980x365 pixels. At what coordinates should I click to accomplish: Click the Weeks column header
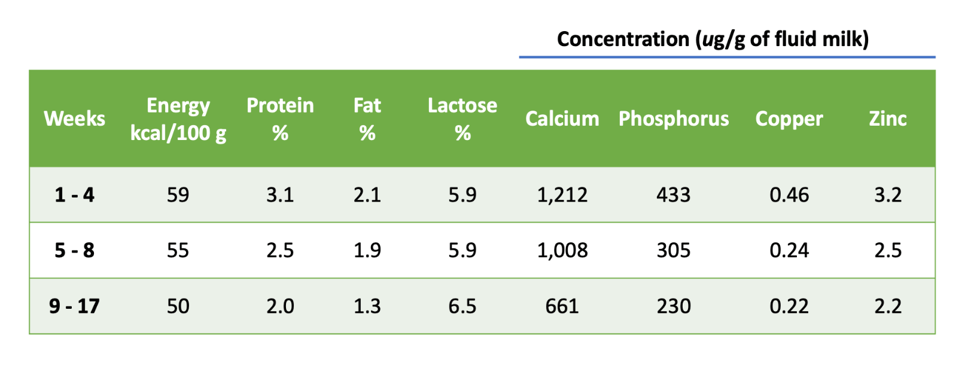(x=74, y=118)
